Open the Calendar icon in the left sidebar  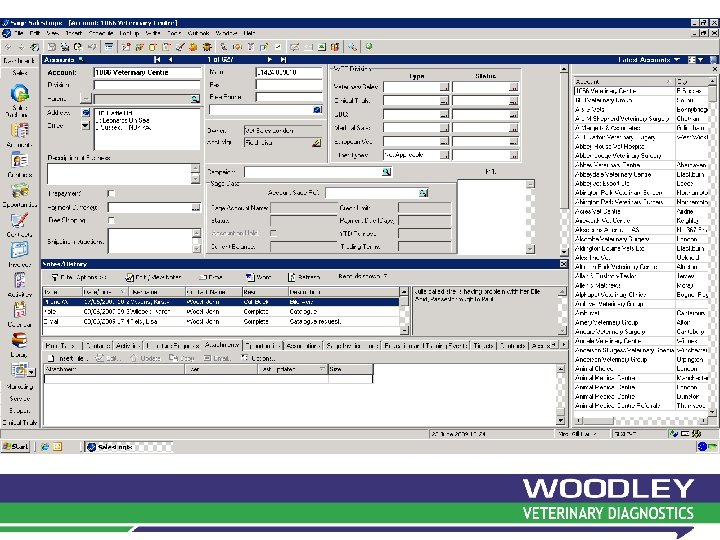[19, 310]
